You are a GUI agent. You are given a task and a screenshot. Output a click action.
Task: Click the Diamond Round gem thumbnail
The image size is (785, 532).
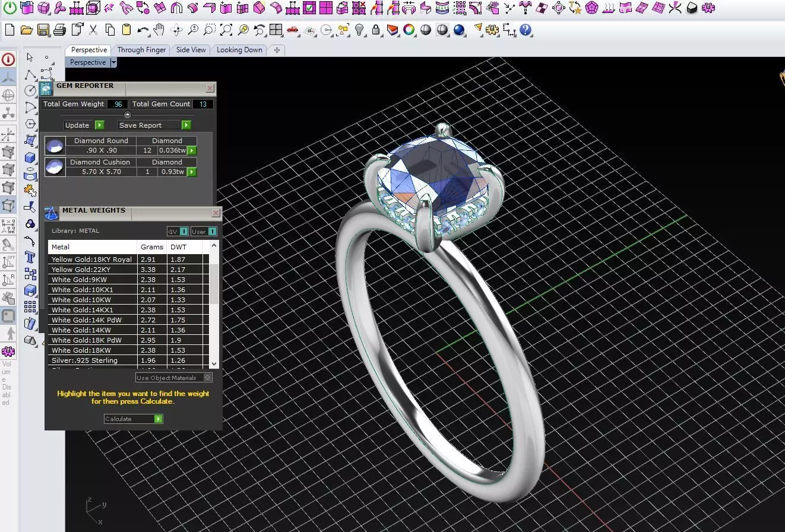pos(55,145)
